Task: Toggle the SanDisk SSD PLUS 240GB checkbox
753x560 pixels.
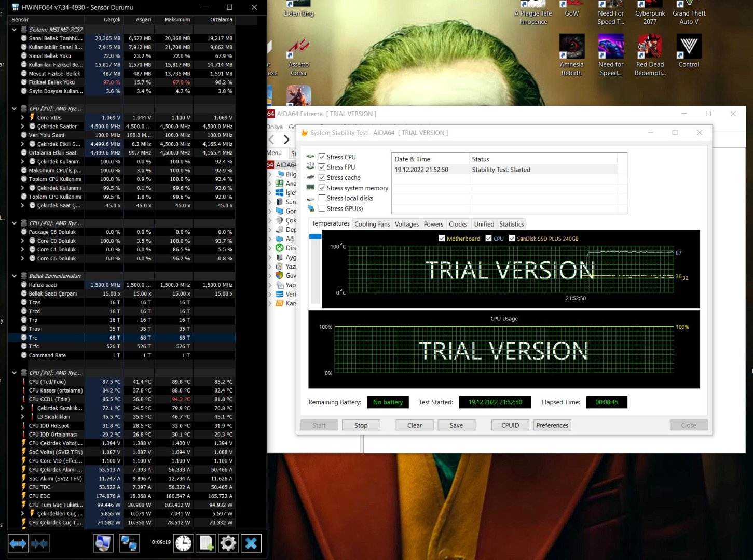Action: pyautogui.click(x=512, y=239)
